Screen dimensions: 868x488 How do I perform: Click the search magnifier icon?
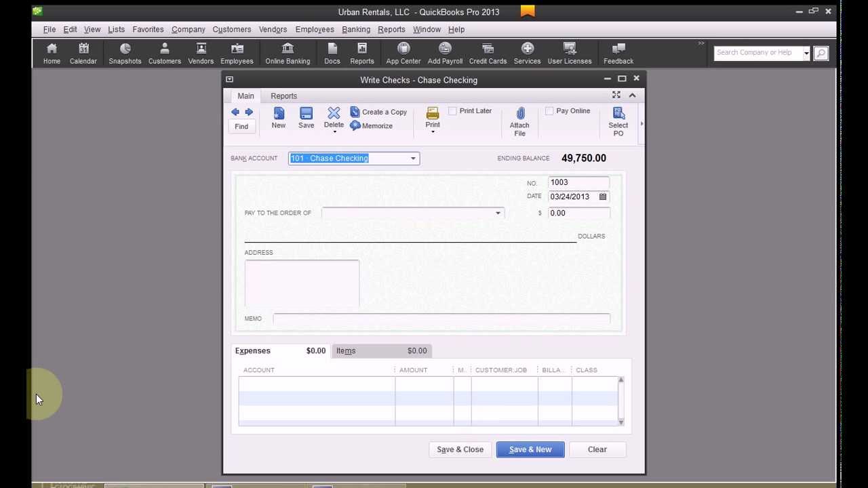(821, 53)
